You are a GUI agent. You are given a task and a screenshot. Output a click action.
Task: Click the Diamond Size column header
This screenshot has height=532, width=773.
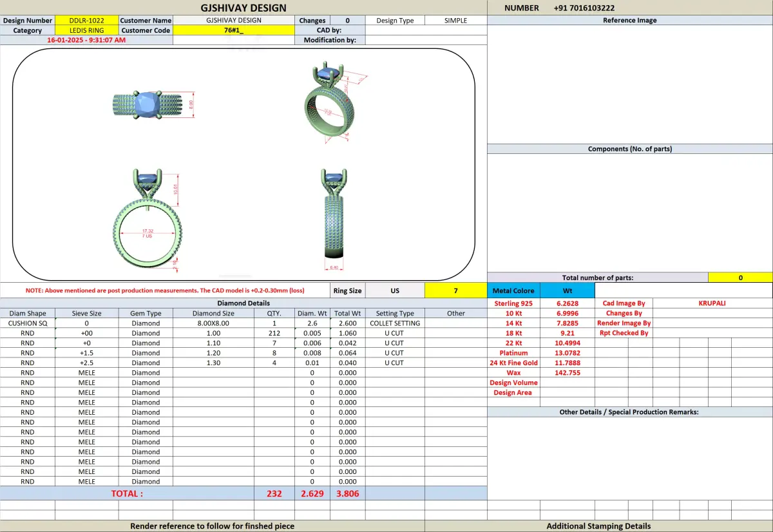click(x=213, y=313)
